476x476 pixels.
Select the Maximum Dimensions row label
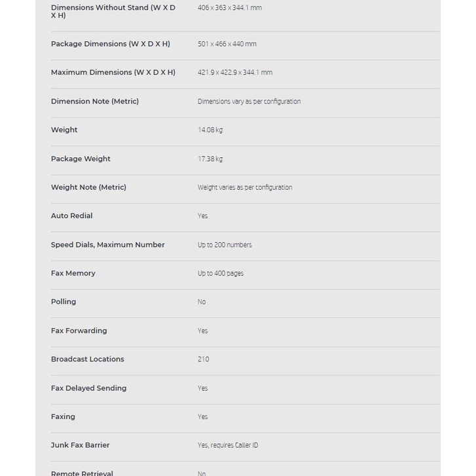pos(113,73)
